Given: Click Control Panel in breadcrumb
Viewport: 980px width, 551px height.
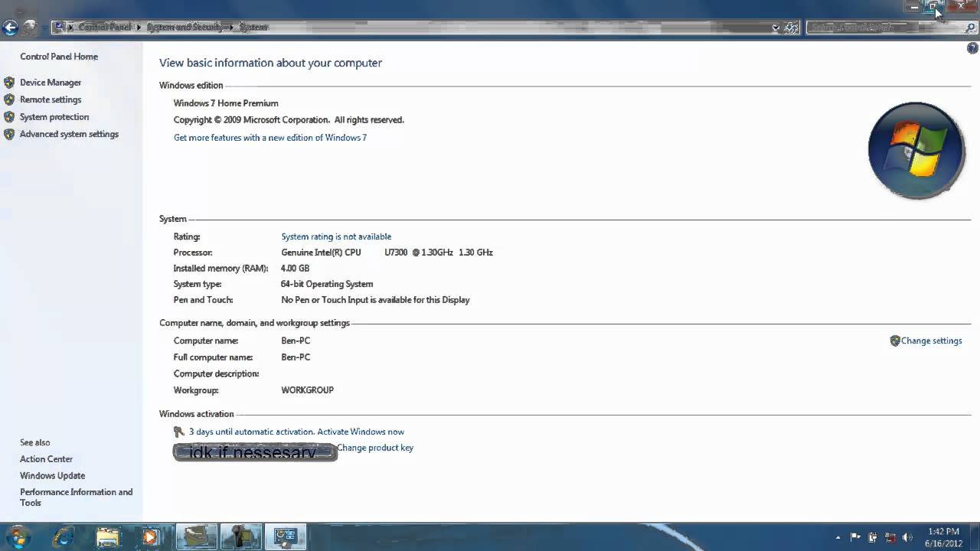Looking at the screenshot, I should [x=105, y=28].
